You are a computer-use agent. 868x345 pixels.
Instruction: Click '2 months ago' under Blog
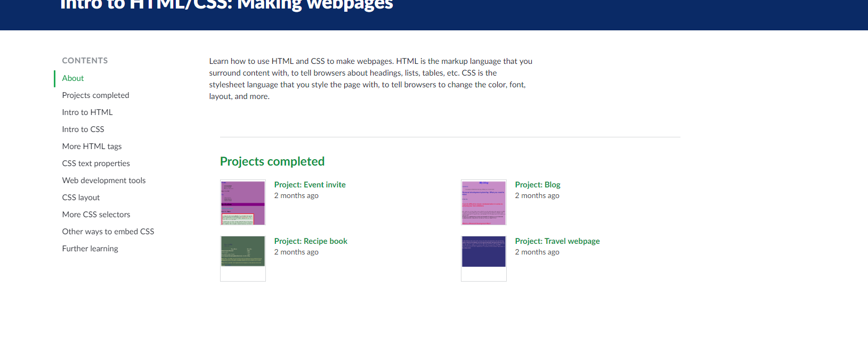537,196
